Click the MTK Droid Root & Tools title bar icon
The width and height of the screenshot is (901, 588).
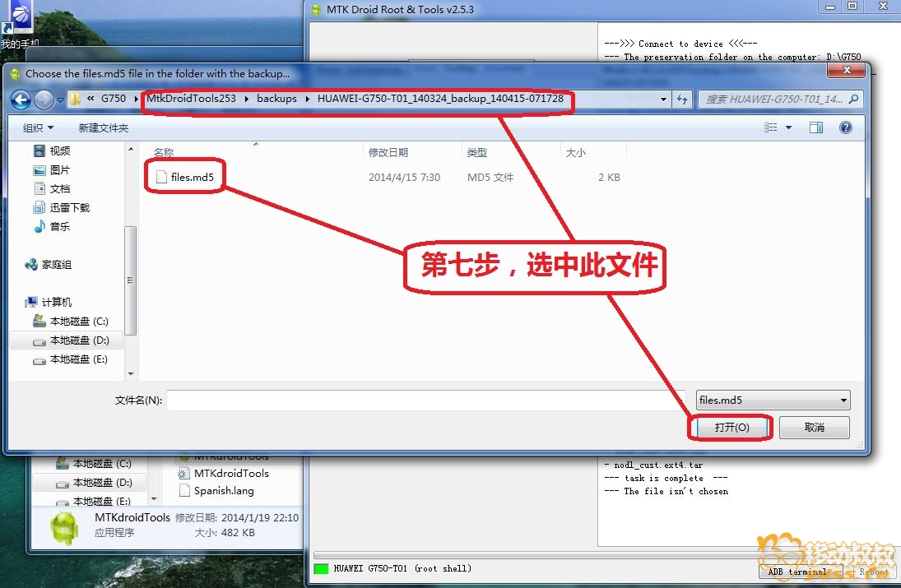[315, 10]
